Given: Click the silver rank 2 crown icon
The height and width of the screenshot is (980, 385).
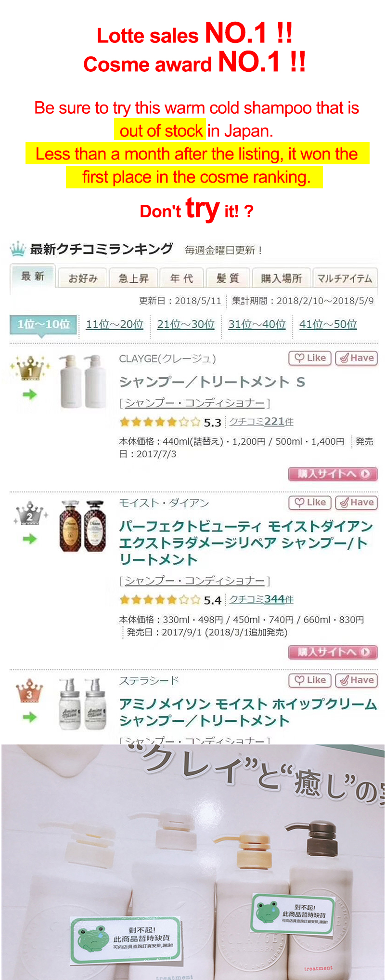Looking at the screenshot, I should [x=30, y=514].
